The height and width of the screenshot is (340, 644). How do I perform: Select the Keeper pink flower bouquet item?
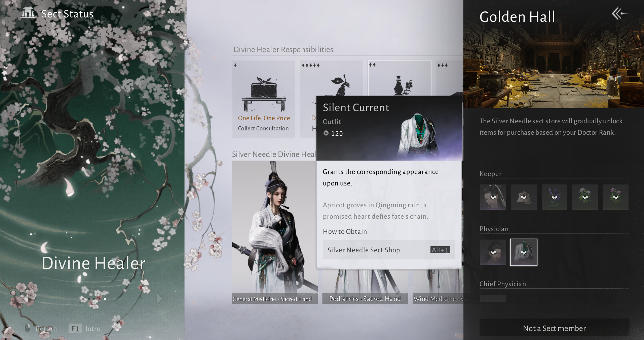(616, 197)
